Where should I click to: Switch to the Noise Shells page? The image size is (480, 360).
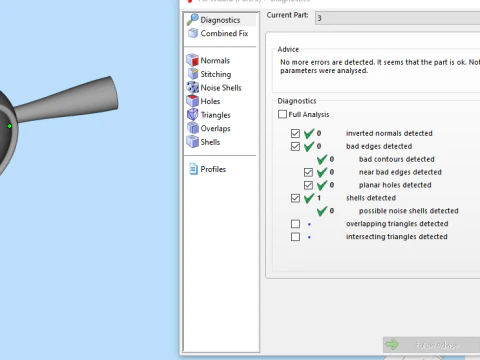tap(221, 88)
